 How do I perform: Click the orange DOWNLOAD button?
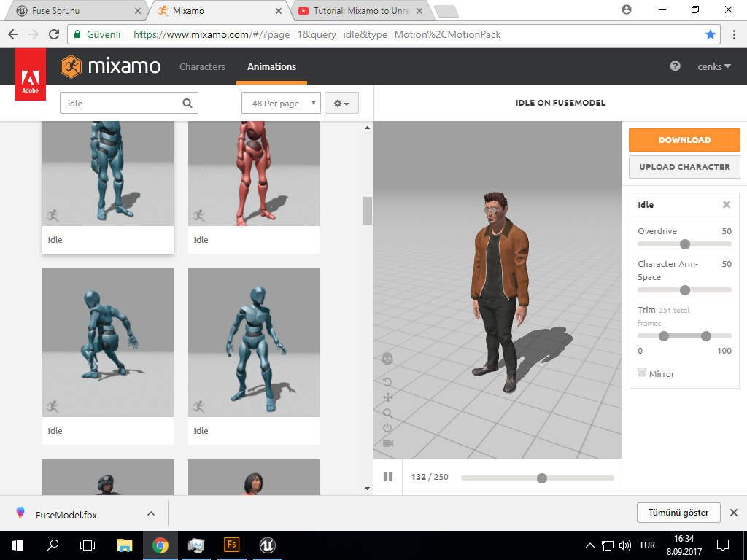point(684,140)
